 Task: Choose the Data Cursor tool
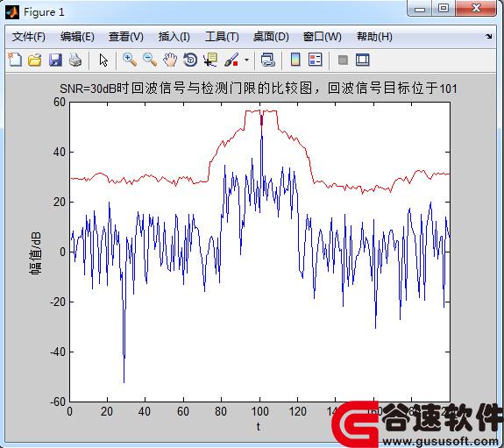point(210,60)
